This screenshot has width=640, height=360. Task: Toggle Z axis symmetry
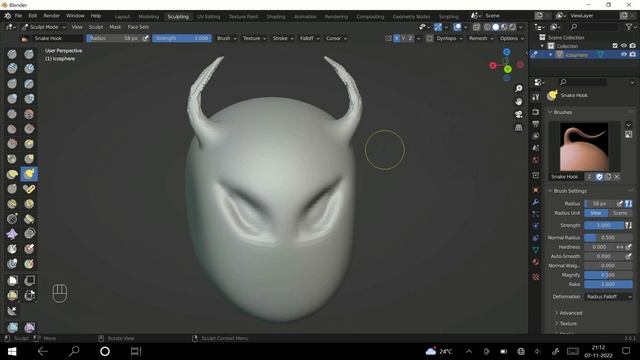(411, 38)
